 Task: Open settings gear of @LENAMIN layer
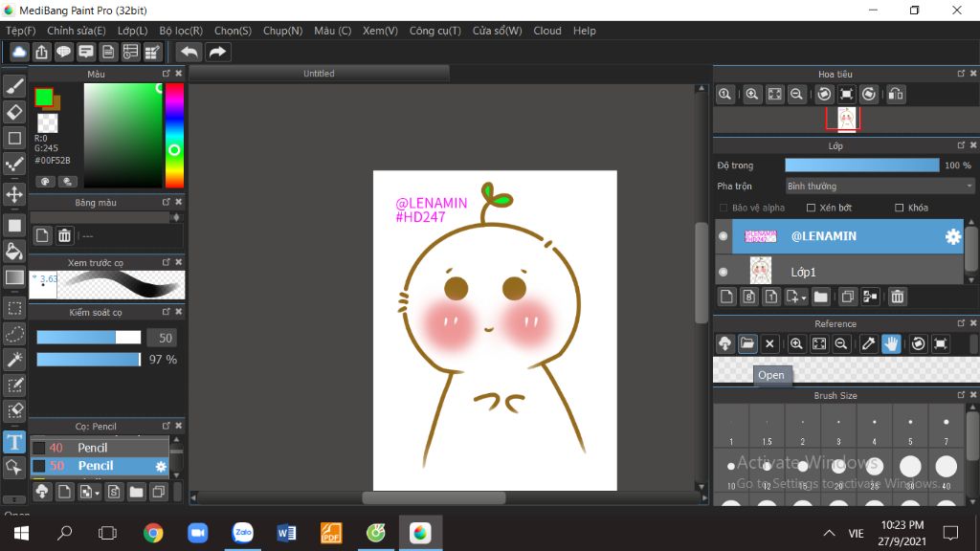tap(952, 237)
